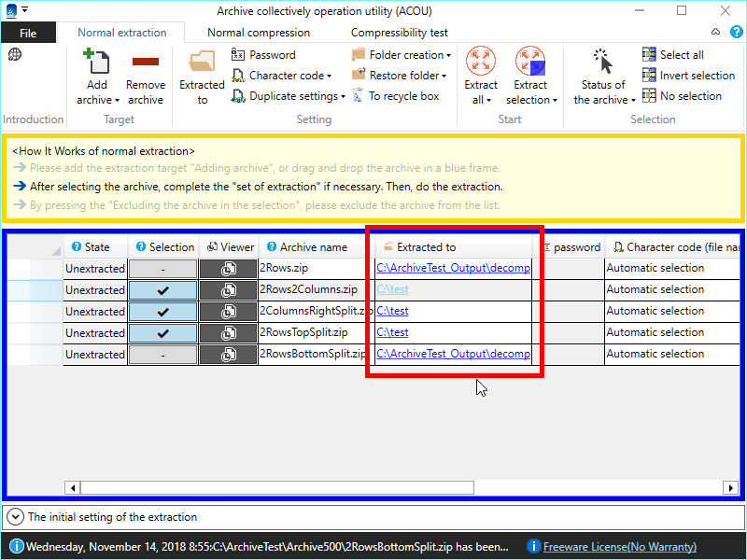Viewport: 747px width, 560px height.
Task: Toggle selection for 2RowsBottomSplit.zip row
Action: click(x=162, y=355)
